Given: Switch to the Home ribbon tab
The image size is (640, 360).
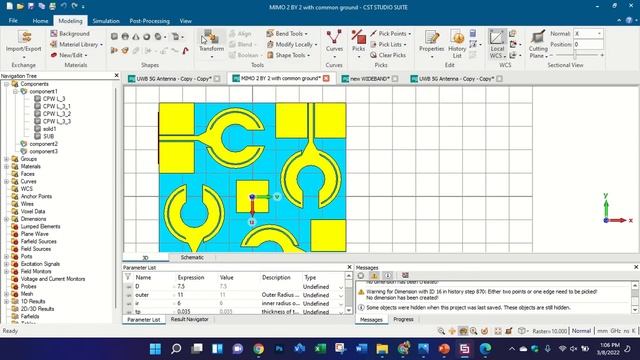Looking at the screenshot, I should tap(40, 21).
